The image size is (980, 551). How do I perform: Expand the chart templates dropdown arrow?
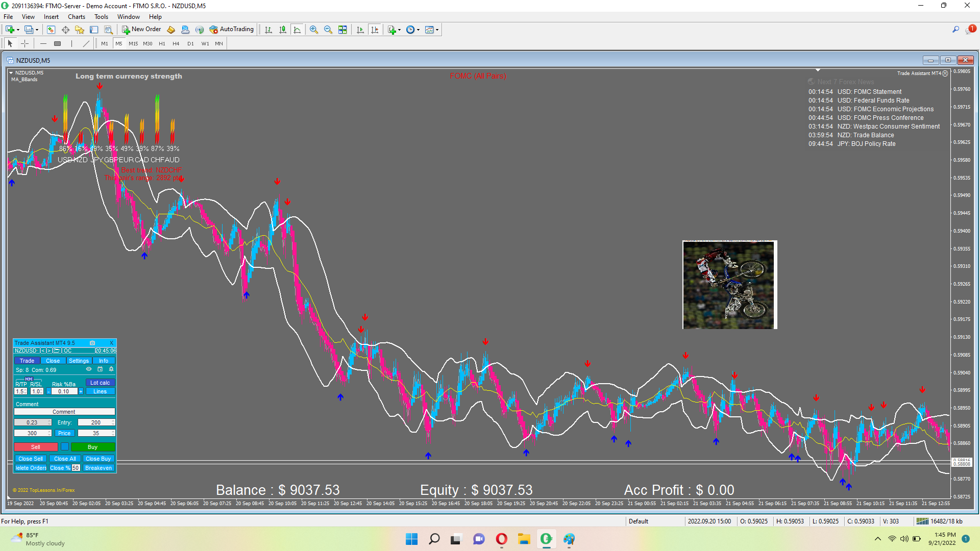click(437, 30)
